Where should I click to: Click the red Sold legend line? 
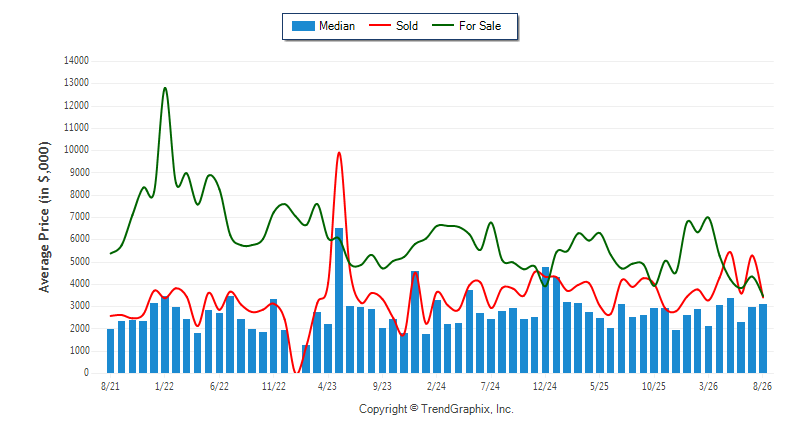pos(380,25)
